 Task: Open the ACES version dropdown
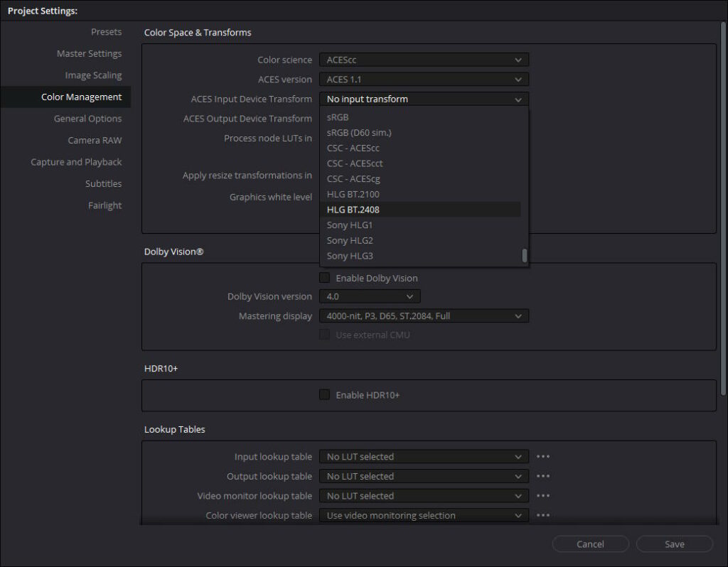tap(424, 79)
